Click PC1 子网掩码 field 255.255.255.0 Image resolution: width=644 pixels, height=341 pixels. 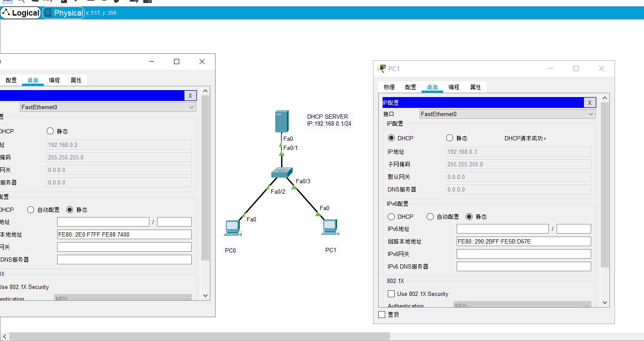518,164
